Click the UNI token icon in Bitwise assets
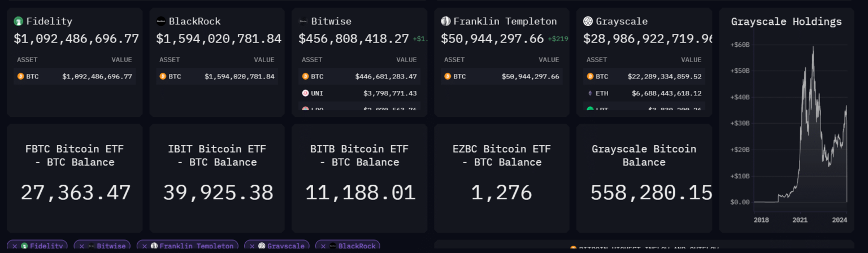 point(305,93)
